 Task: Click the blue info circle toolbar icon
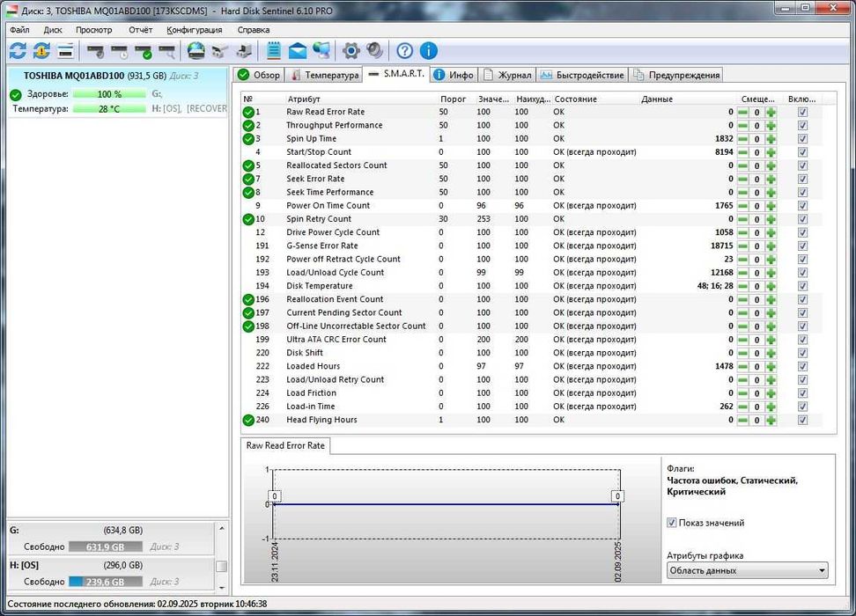429,51
